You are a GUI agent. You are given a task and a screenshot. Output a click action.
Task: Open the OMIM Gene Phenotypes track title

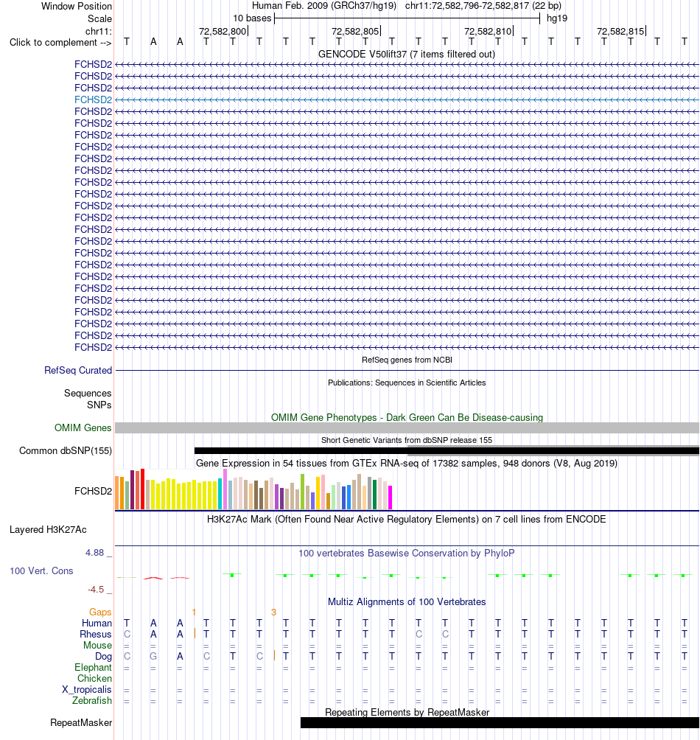(407, 418)
